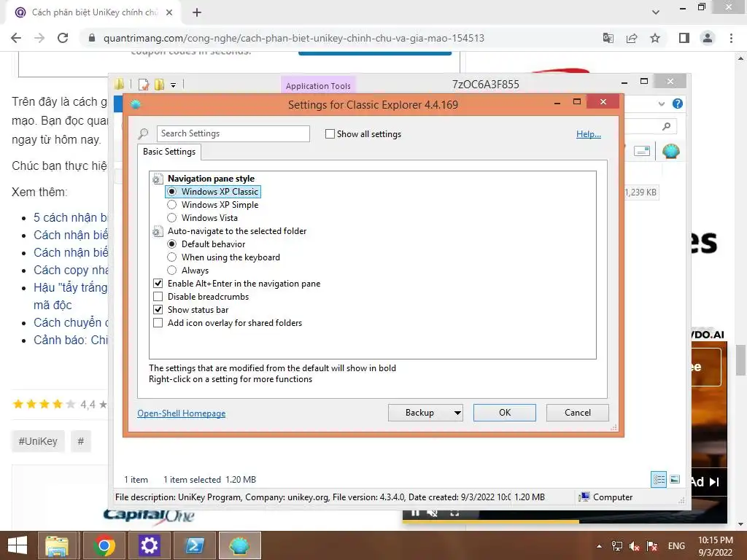Switch Explorer to large icons view

coord(675,480)
